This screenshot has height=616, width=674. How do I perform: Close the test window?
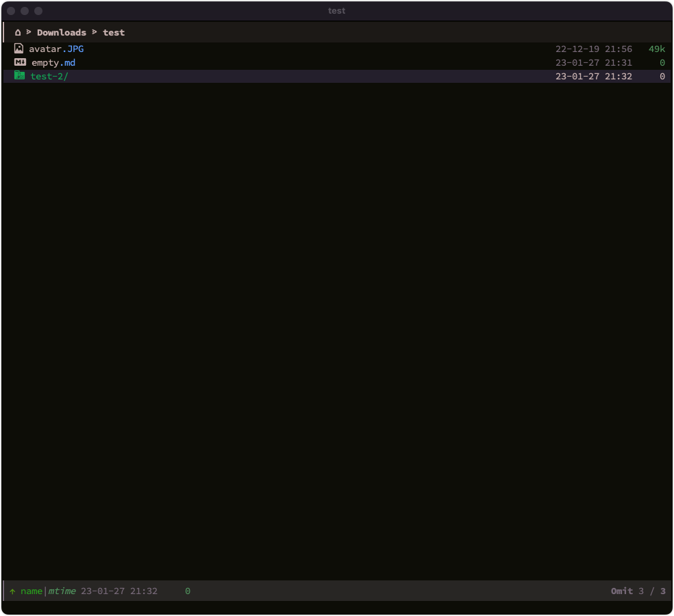pyautogui.click(x=12, y=11)
